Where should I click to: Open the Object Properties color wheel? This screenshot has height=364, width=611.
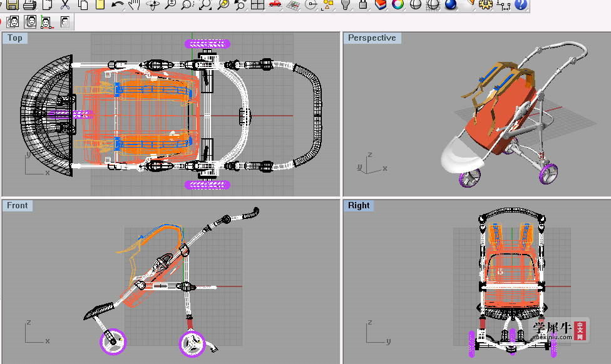(398, 4)
